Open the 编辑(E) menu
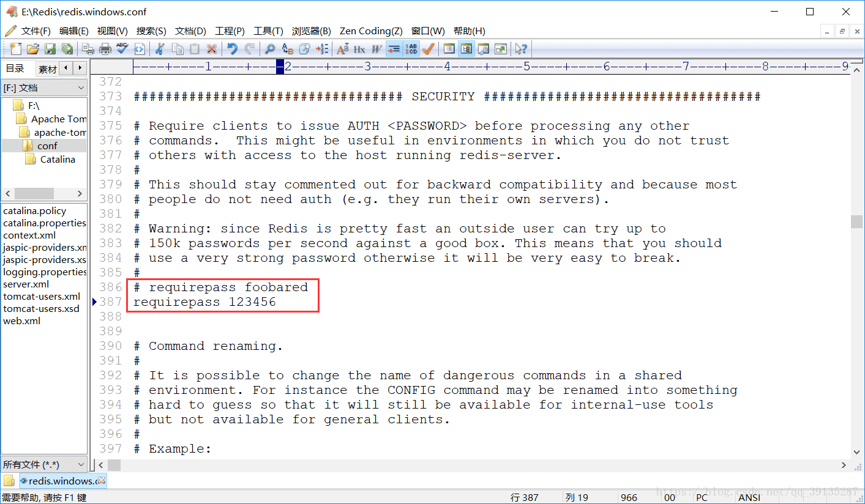Screen dimensions: 865x504 click(74, 31)
